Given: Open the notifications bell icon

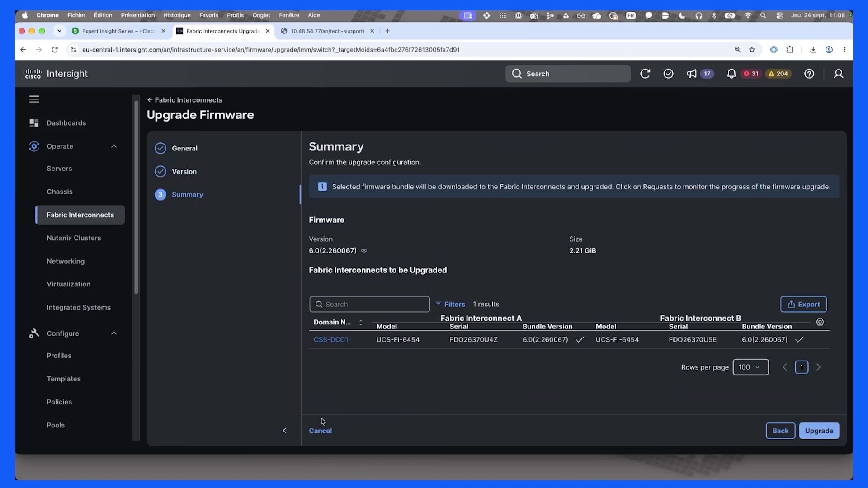Looking at the screenshot, I should [731, 74].
